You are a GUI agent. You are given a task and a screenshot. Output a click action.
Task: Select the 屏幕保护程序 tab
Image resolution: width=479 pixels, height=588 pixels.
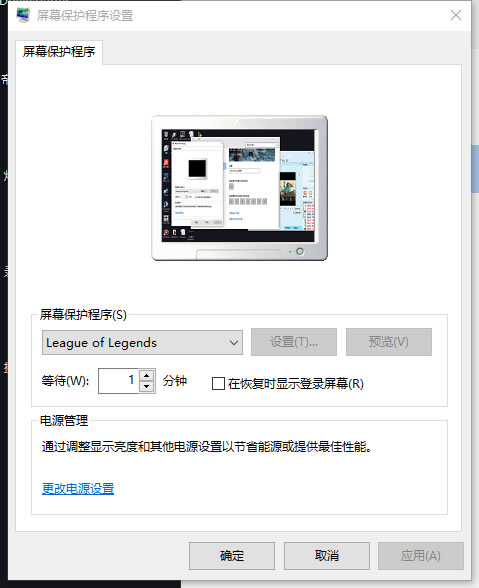(x=59, y=52)
